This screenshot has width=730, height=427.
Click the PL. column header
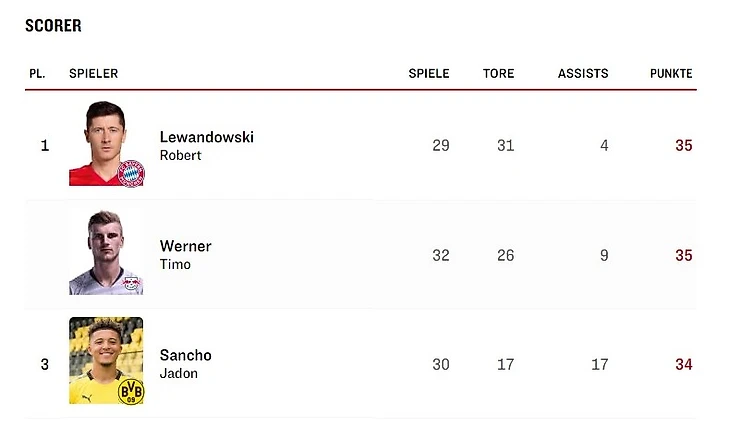click(x=37, y=74)
